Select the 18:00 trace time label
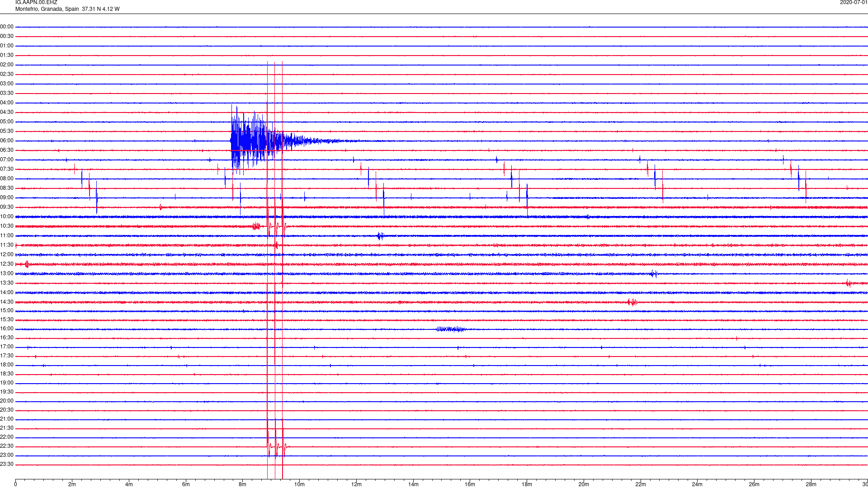Screen dimensions: 868x488 tap(7, 365)
